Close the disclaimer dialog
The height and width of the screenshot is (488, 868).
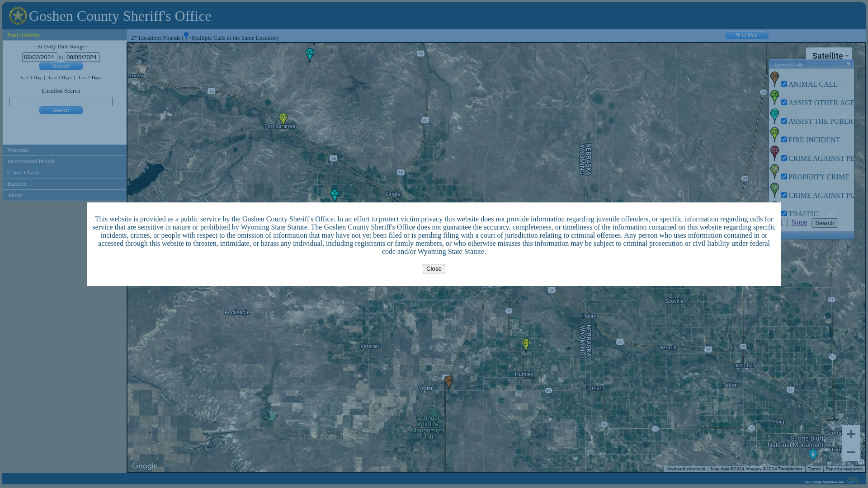[x=434, y=268]
